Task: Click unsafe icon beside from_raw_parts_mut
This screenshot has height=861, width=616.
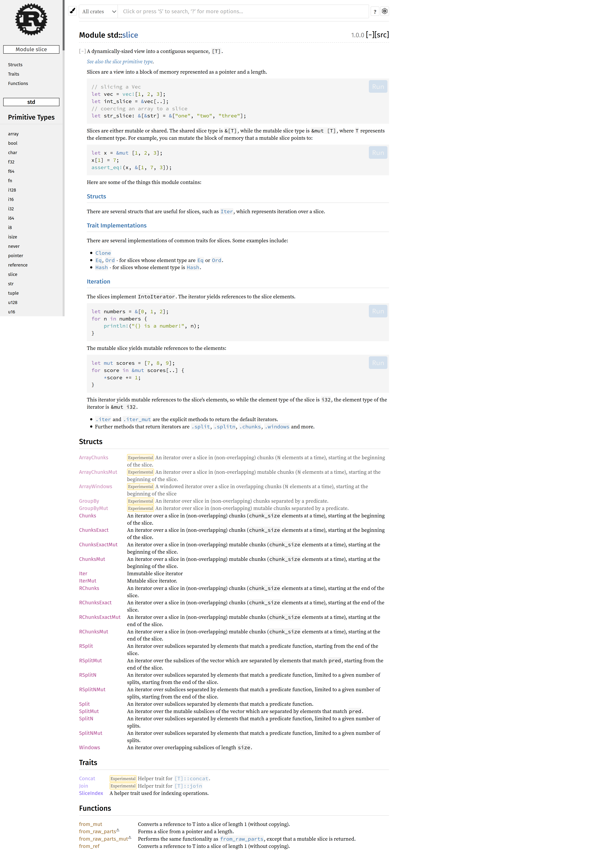Action: (130, 837)
